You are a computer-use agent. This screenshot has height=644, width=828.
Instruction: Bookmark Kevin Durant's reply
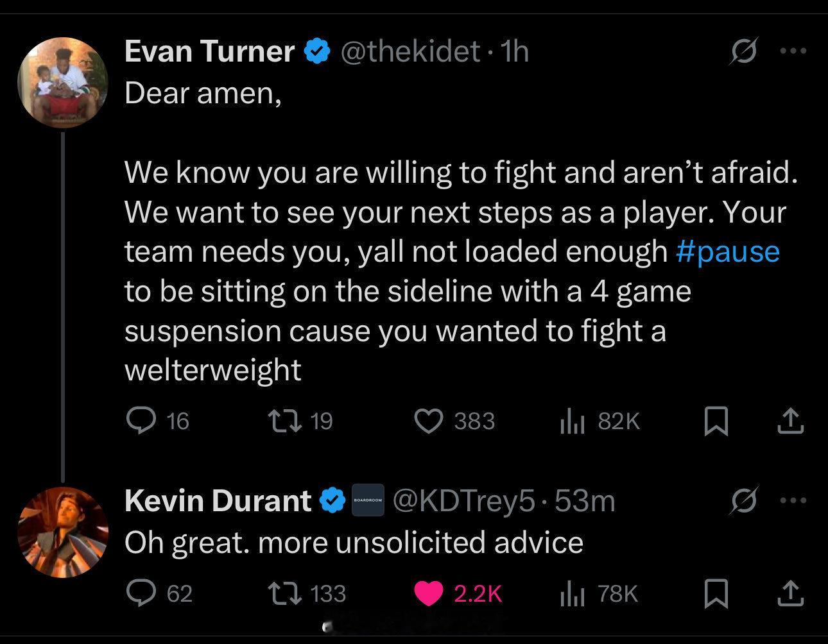pos(716,594)
